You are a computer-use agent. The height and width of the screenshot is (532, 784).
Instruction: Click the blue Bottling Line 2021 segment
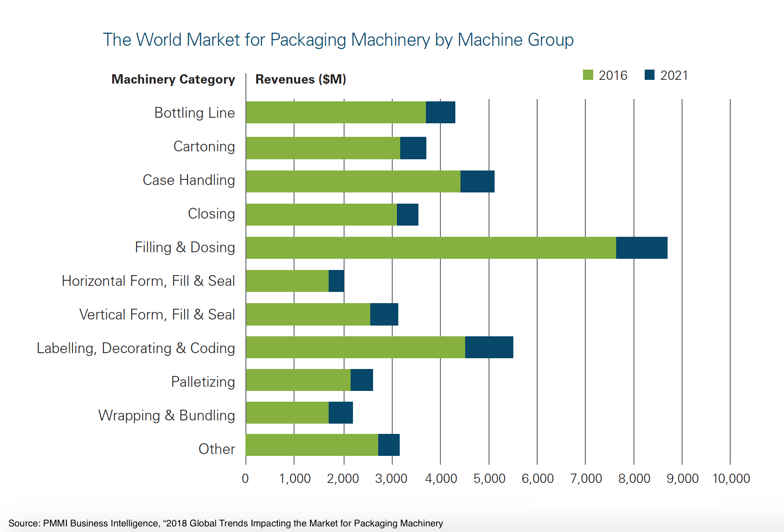440,113
